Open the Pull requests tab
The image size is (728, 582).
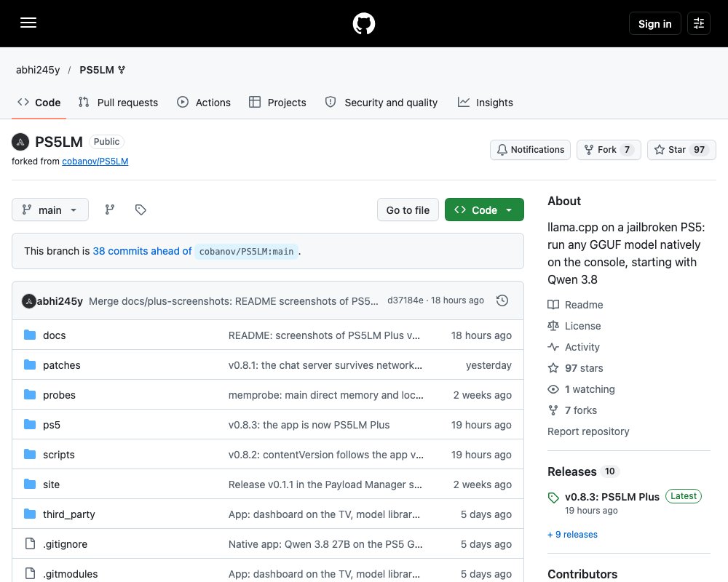(119, 103)
